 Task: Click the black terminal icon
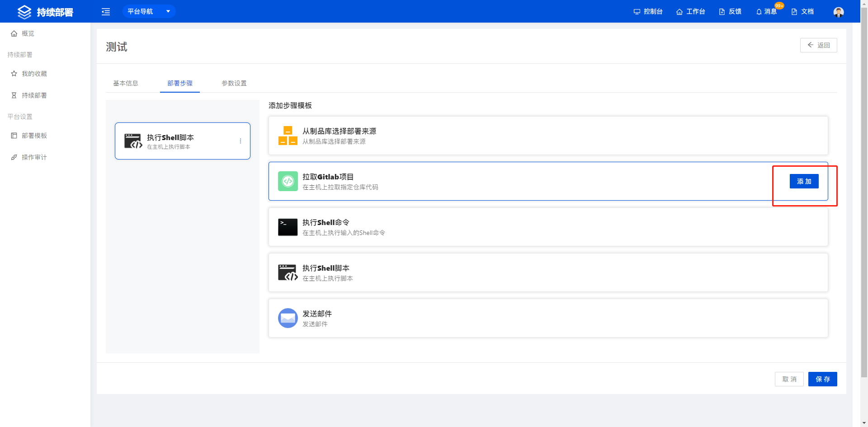click(x=288, y=227)
